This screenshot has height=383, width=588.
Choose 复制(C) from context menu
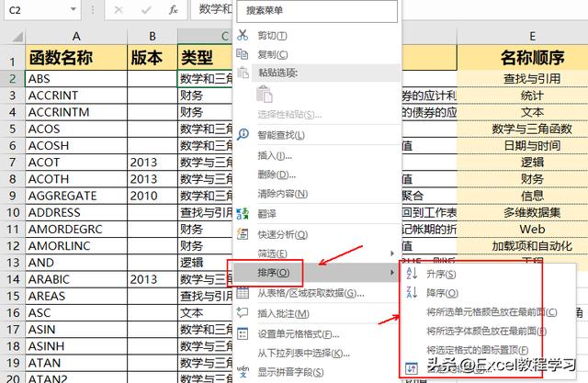(273, 55)
